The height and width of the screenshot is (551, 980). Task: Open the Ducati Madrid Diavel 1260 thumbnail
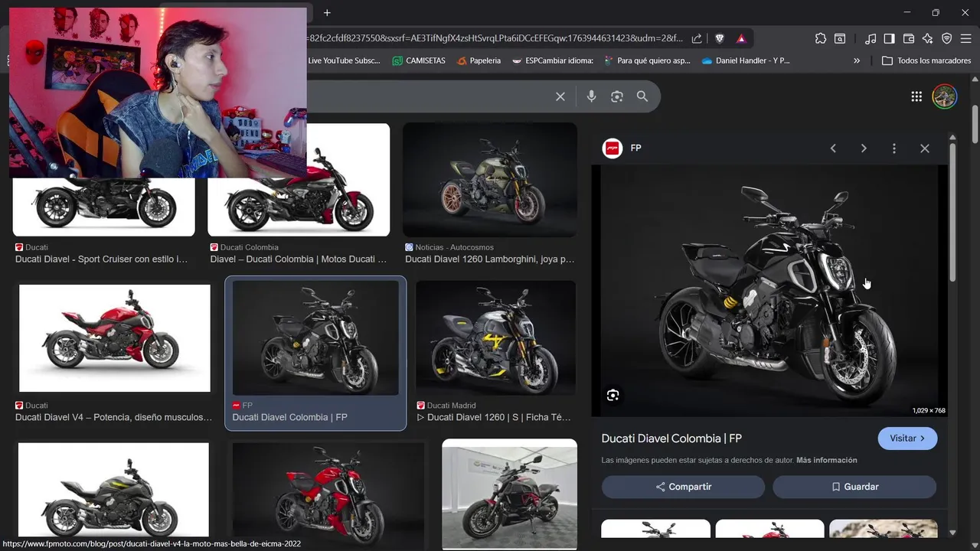[495, 338]
